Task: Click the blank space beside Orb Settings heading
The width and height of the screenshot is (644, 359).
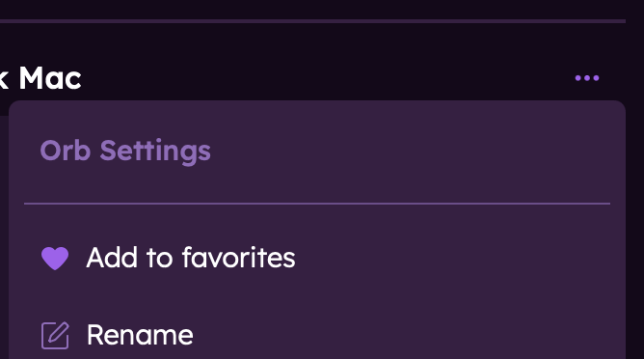Action: pyautogui.click(x=411, y=152)
